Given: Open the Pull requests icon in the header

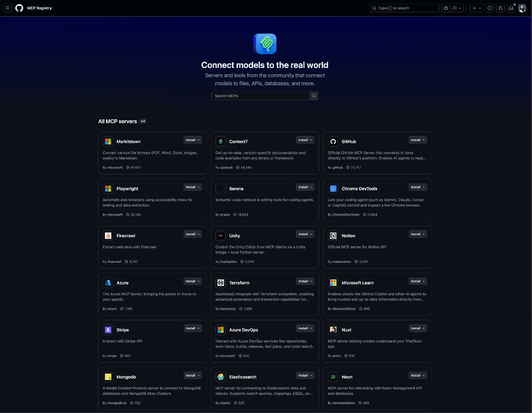Looking at the screenshot, I should point(500,8).
